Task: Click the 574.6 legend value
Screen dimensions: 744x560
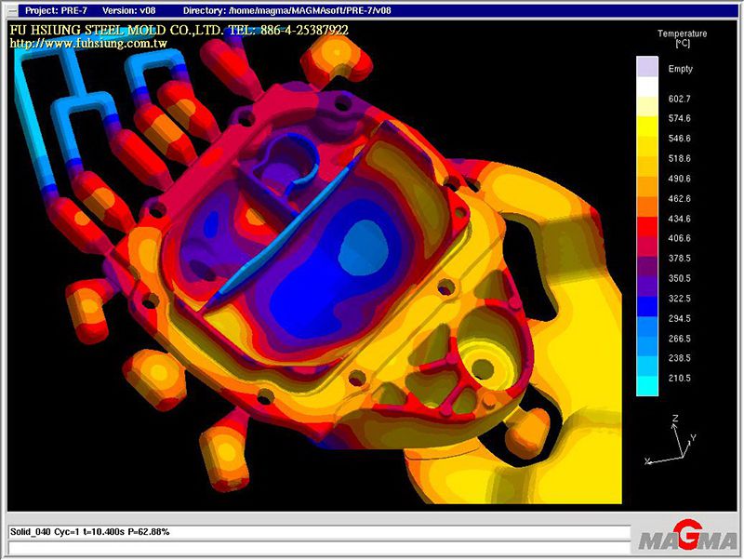Action: tap(680, 118)
